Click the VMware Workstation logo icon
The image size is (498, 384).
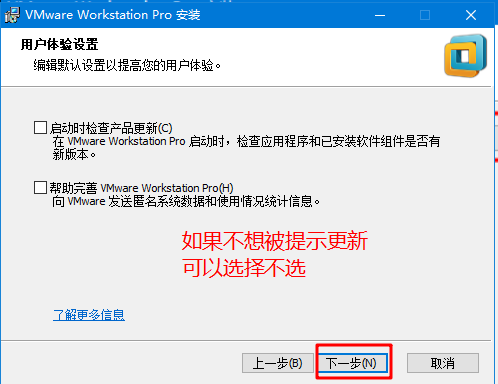(465, 56)
